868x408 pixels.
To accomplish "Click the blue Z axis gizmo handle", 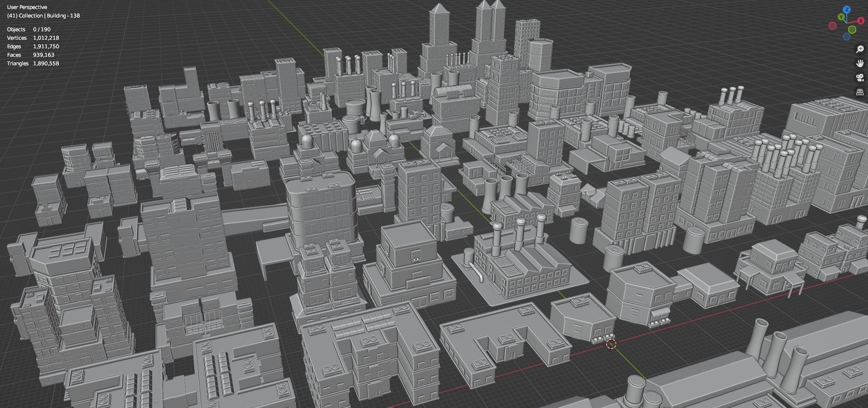I will coord(847,9).
